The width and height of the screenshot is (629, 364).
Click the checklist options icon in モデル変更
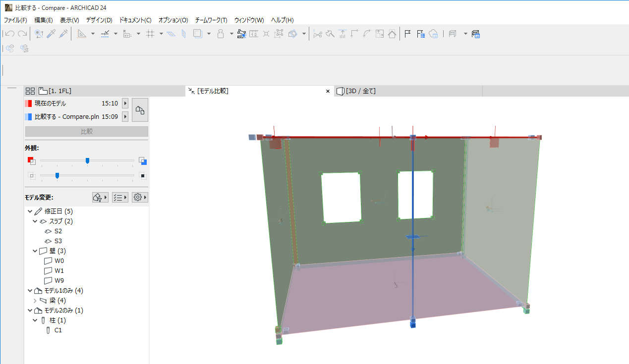(x=120, y=197)
